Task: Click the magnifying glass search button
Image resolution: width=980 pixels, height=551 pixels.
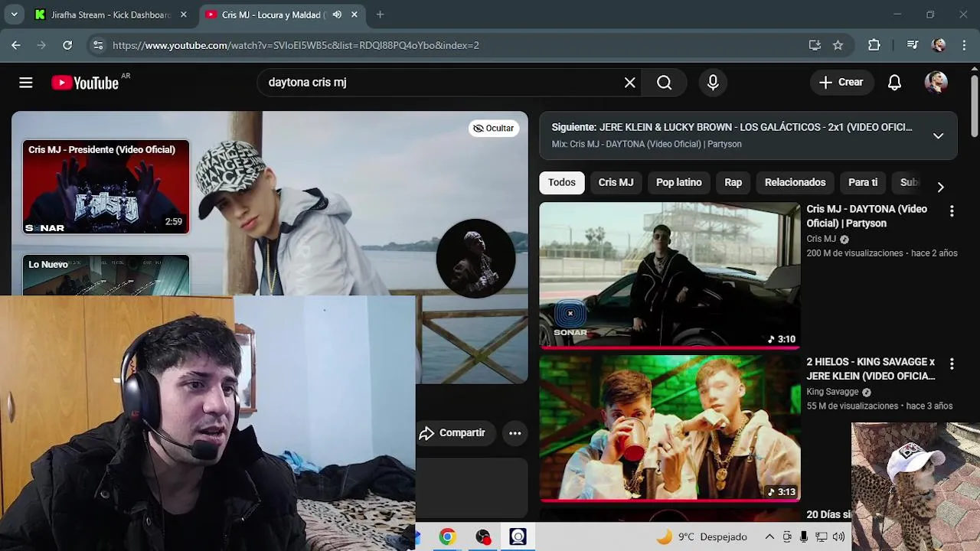Action: [664, 83]
